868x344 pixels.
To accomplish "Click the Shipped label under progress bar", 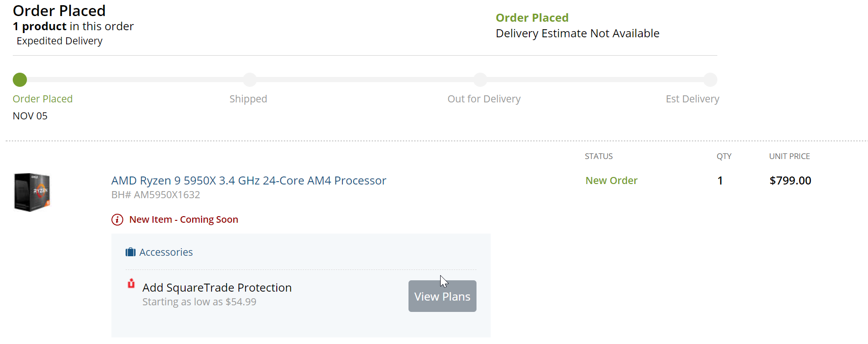I will point(248,99).
